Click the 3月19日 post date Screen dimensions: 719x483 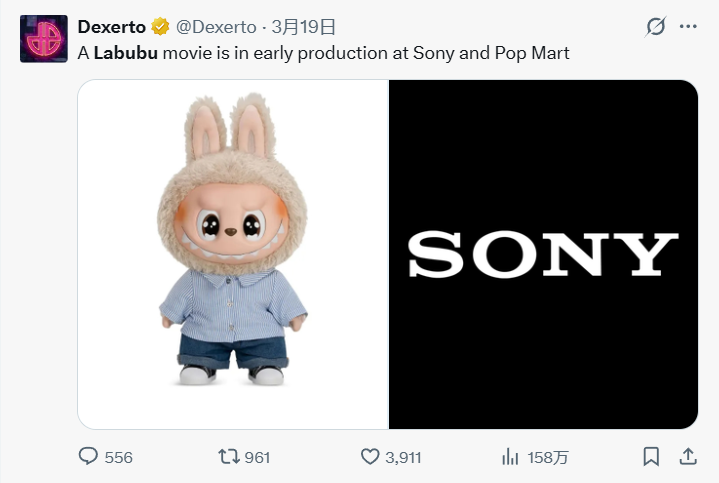(x=304, y=27)
